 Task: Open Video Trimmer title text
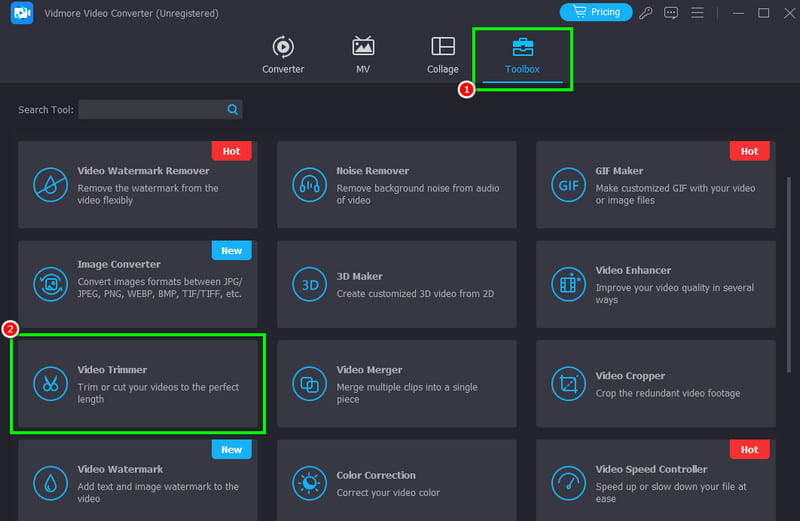pos(112,370)
